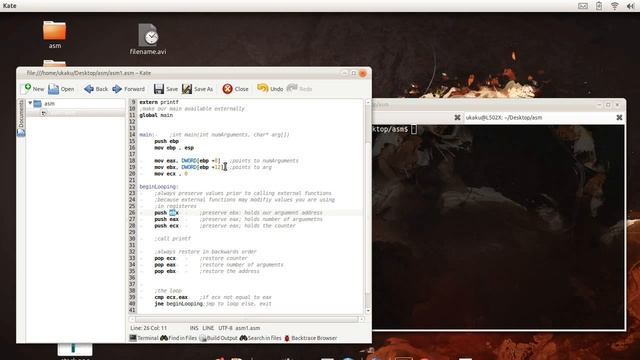Click the Kate label in top panel
The height and width of the screenshot is (360, 640).
tap(9, 6)
